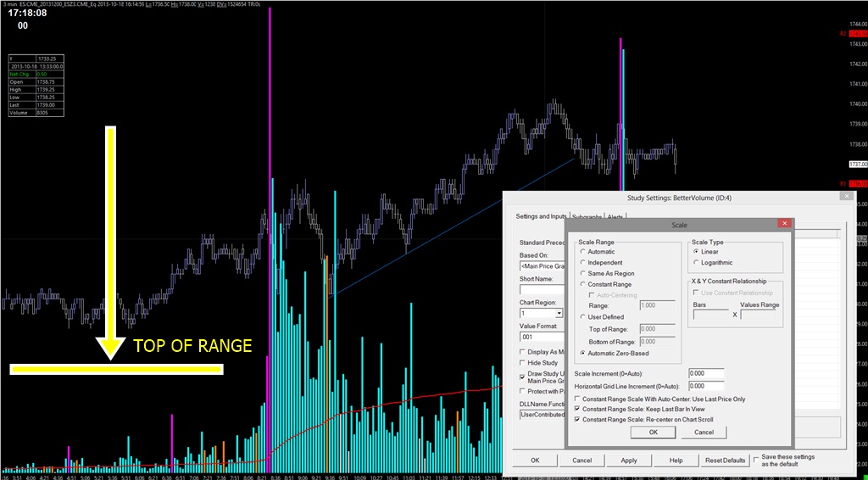Select Automatic Zero-Based scale range
This screenshot has width=868, height=480.
582,353
